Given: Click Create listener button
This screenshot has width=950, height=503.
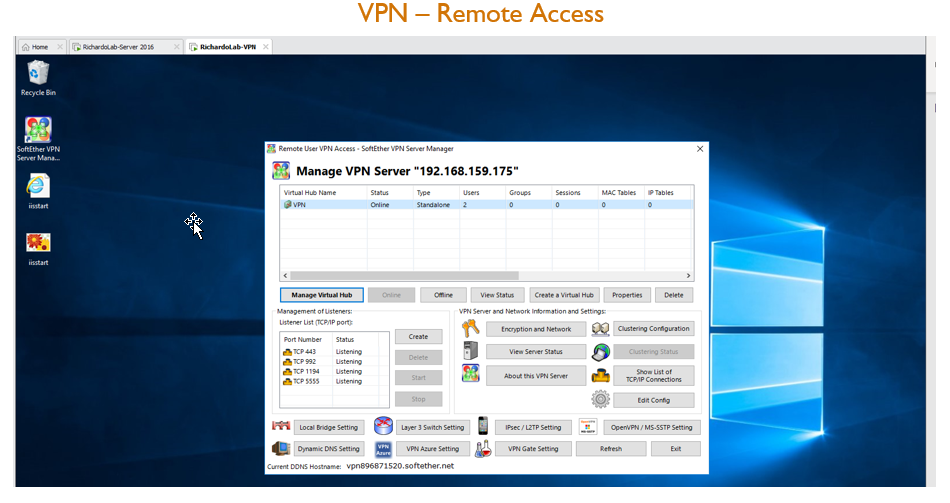Looking at the screenshot, I should pyautogui.click(x=418, y=336).
